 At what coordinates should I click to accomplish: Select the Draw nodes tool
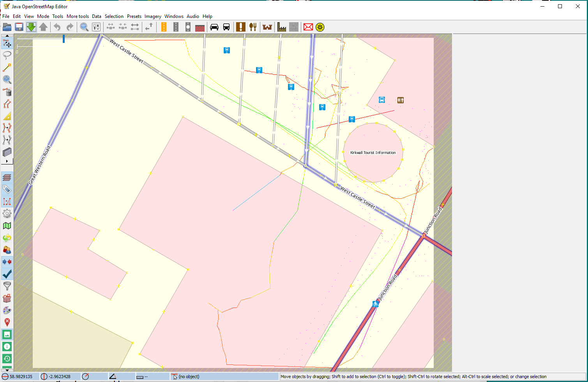(7, 67)
